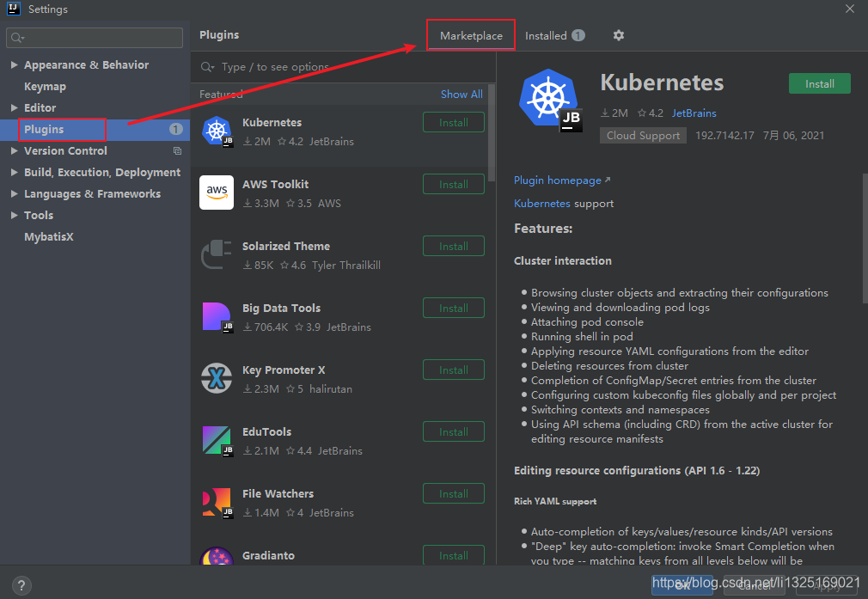Click the Solarized Theme plug icon
Viewport: 868px width, 599px height.
tap(217, 254)
